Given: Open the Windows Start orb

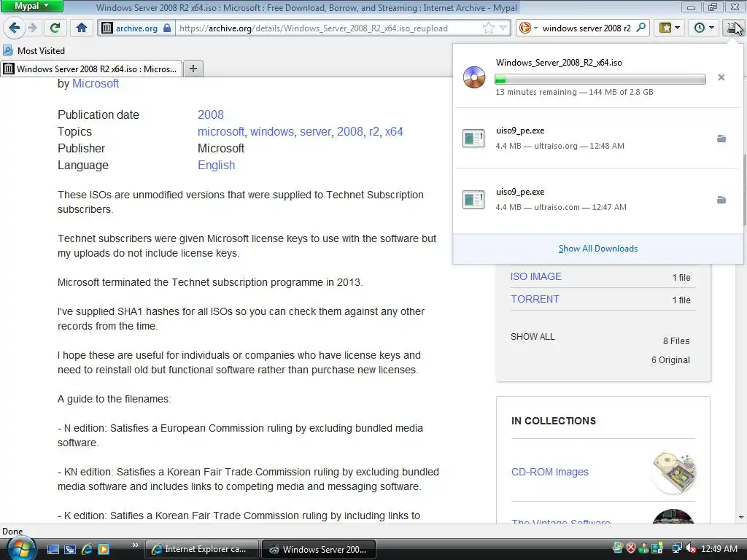Looking at the screenshot, I should pyautogui.click(x=20, y=548).
